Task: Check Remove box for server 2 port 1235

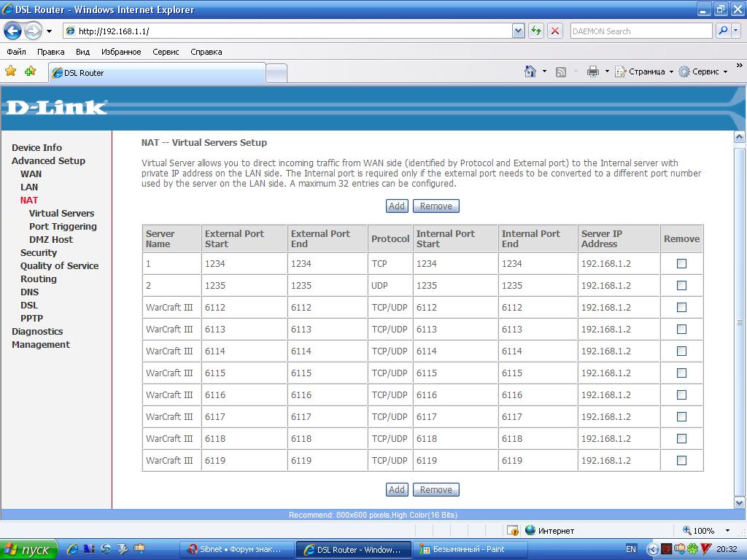Action: pos(682,285)
